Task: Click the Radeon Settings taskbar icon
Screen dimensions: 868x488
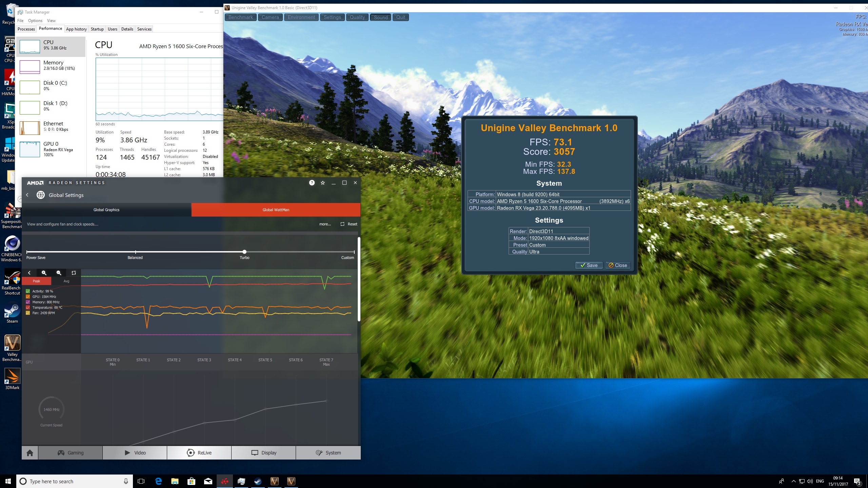Action: pos(224,481)
